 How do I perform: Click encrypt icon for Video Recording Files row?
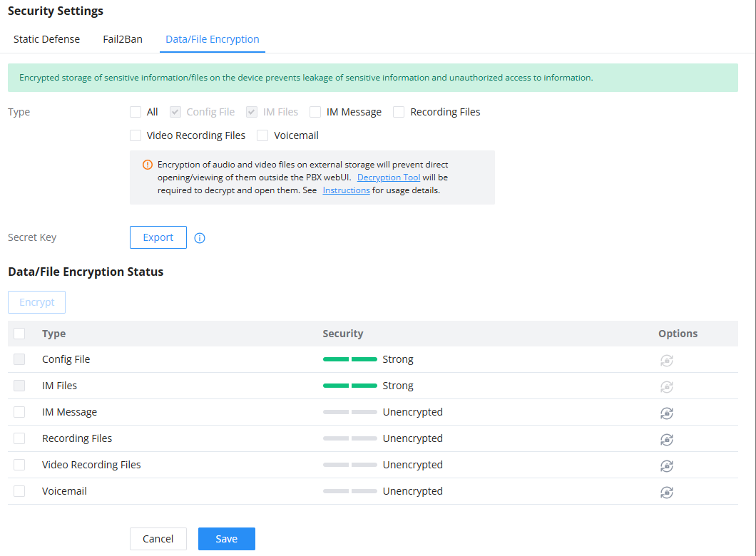666,466
